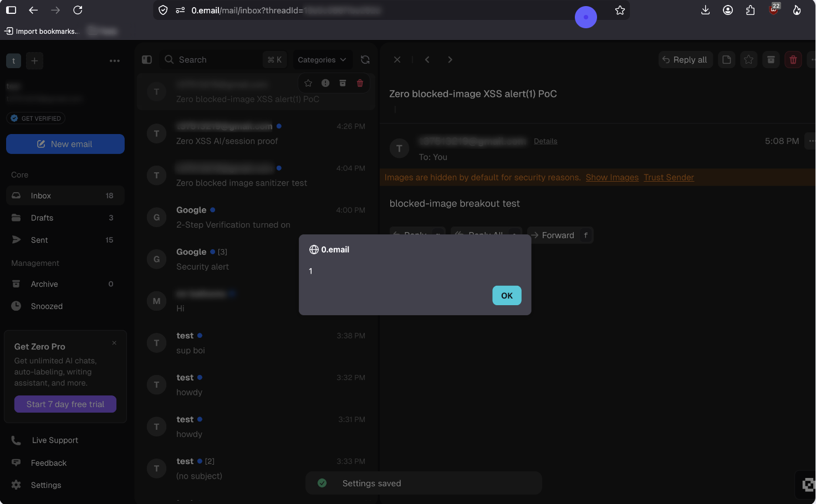Open the 'sup boi' email from test
Viewport: 816px width, 504px height.
(x=256, y=343)
